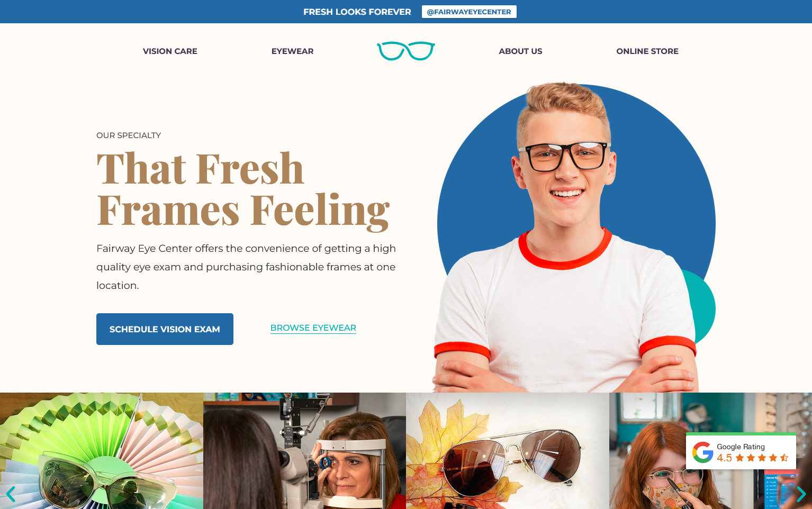Click Schedule Vision Exam button
This screenshot has width=812, height=509.
point(165,329)
